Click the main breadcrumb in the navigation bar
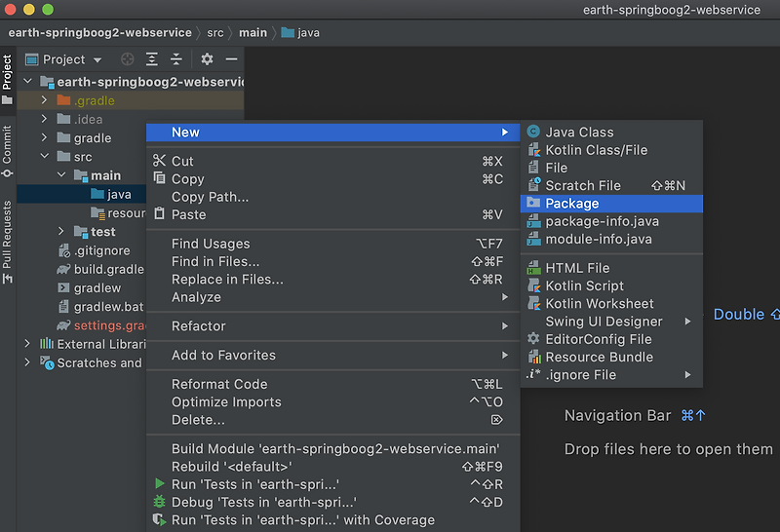The image size is (780, 532). coord(253,32)
